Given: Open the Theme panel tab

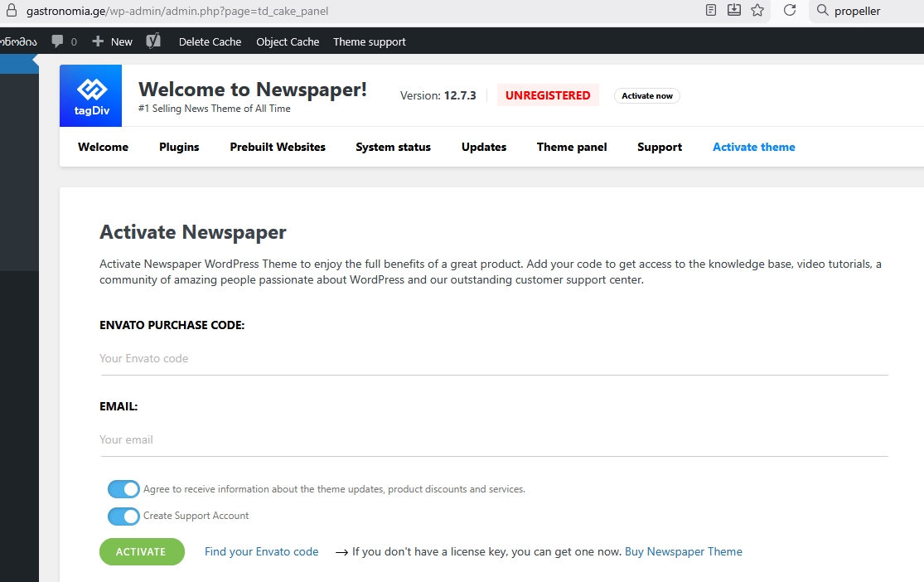Looking at the screenshot, I should tap(572, 147).
